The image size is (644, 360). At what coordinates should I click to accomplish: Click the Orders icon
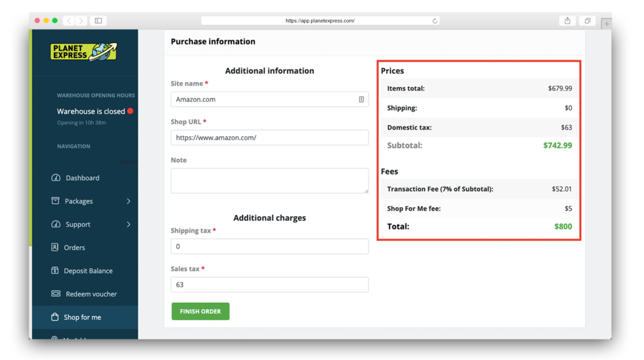click(x=55, y=247)
